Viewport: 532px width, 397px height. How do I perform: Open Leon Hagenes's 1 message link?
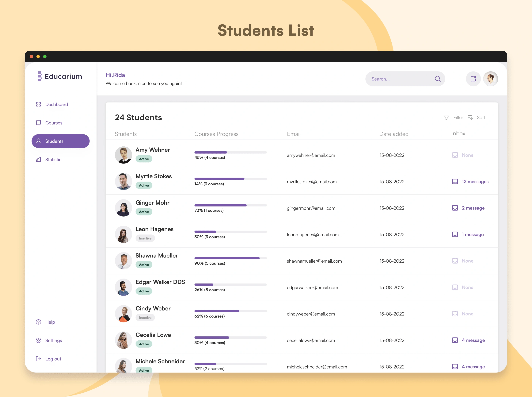473,234
